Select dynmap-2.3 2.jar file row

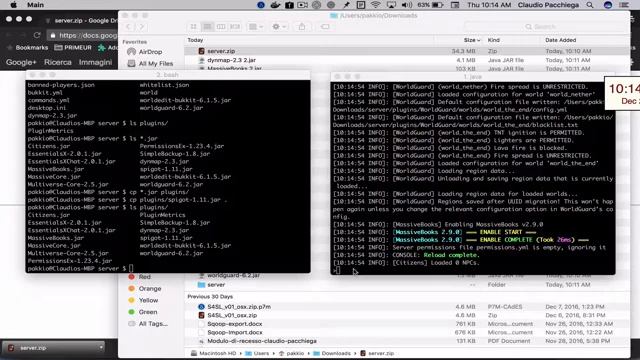point(407,60)
